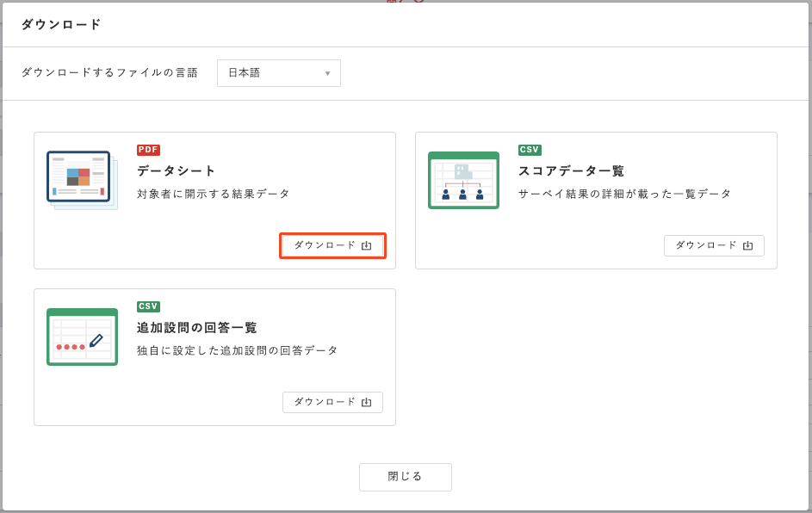Download the 追加設問の回答一覧 CSV
This screenshot has width=812, height=513.
coord(332,402)
